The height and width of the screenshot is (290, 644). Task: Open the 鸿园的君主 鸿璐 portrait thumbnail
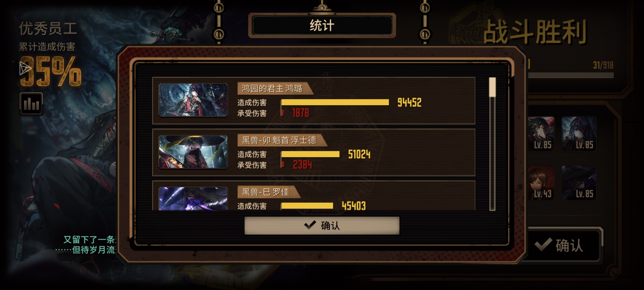193,100
